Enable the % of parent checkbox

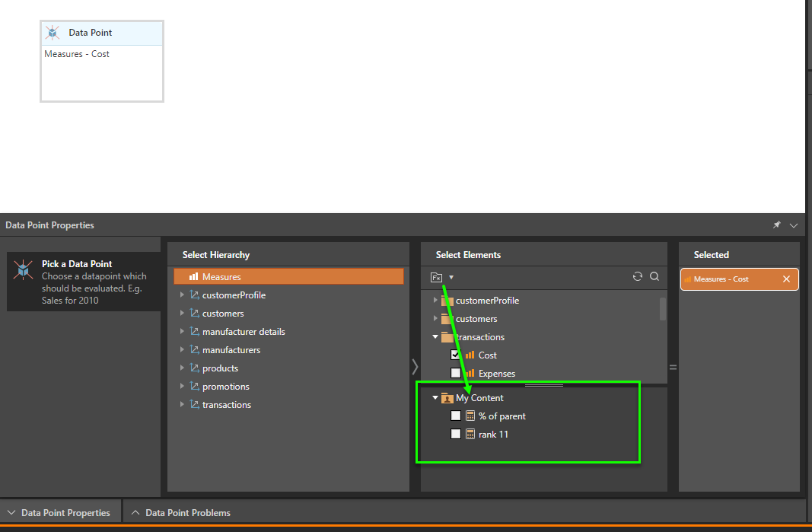(x=456, y=416)
